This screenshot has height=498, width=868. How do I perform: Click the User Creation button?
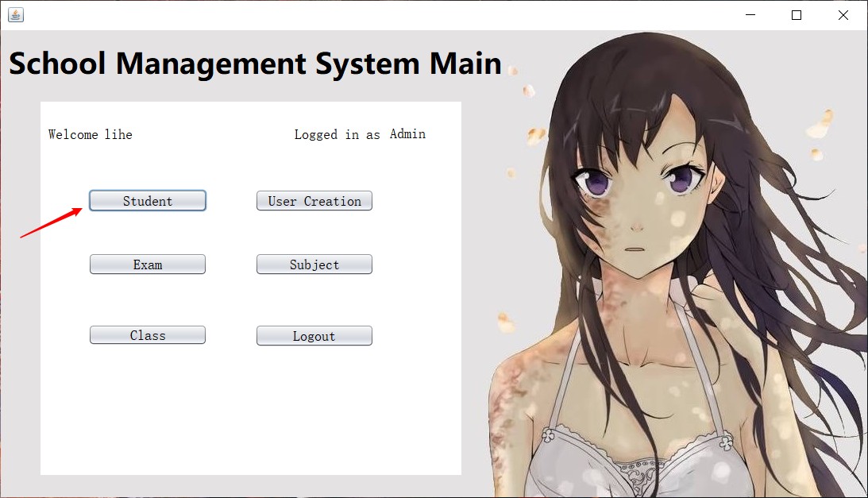pos(314,201)
